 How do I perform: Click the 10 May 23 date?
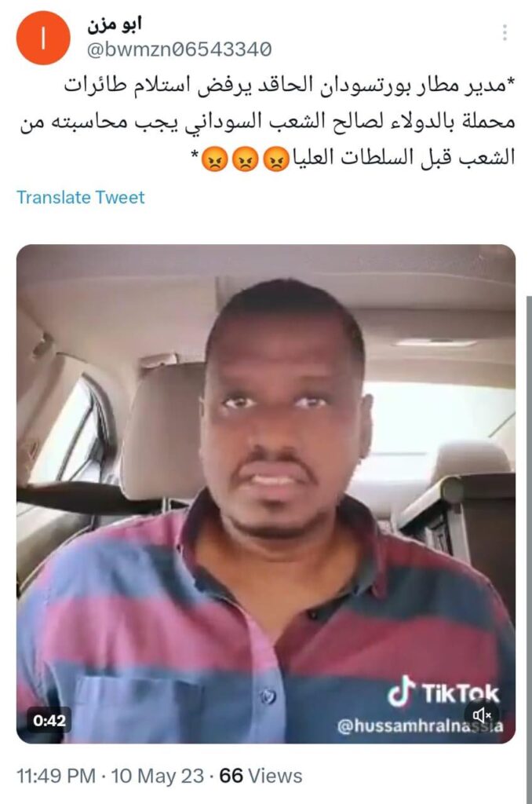(158, 776)
